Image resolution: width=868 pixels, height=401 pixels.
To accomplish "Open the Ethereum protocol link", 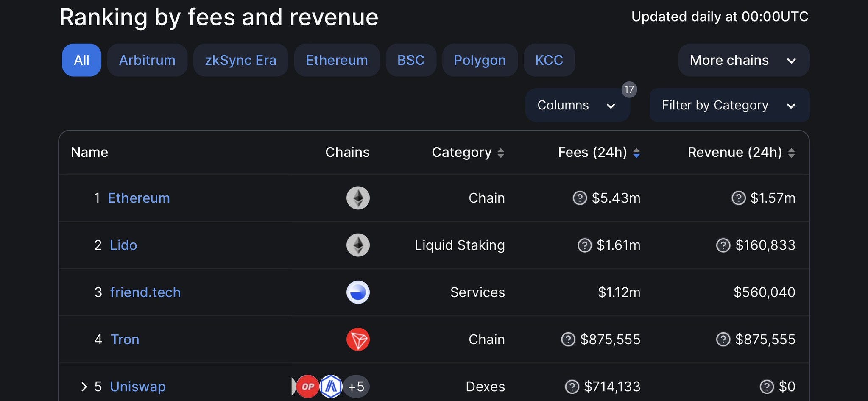I will 139,198.
